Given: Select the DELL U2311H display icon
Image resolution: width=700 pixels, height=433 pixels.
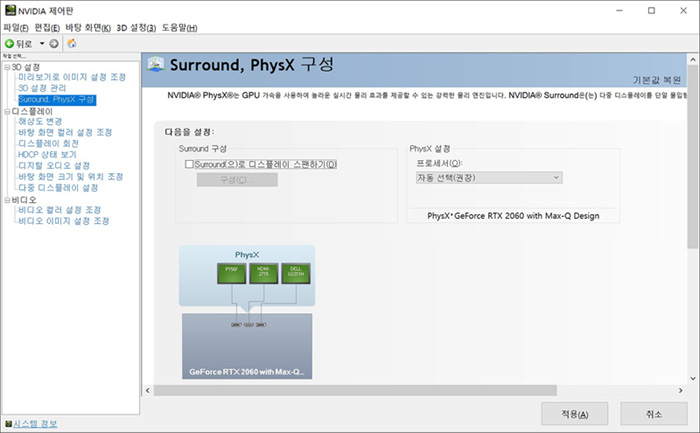Looking at the screenshot, I should coord(296,274).
